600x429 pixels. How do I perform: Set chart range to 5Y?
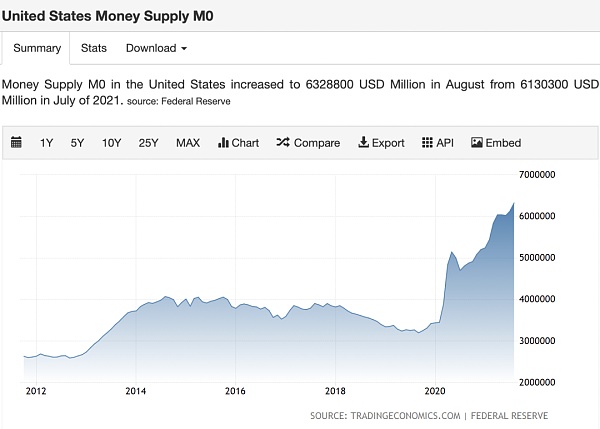pos(77,143)
